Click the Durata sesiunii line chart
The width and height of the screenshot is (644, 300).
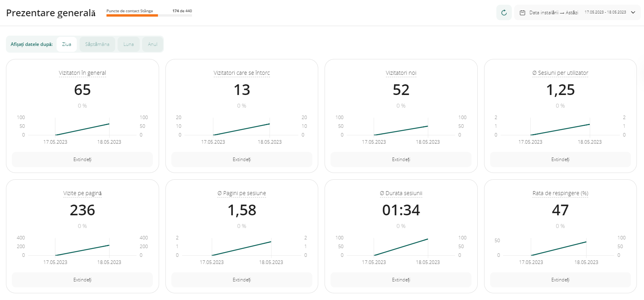[401, 247]
